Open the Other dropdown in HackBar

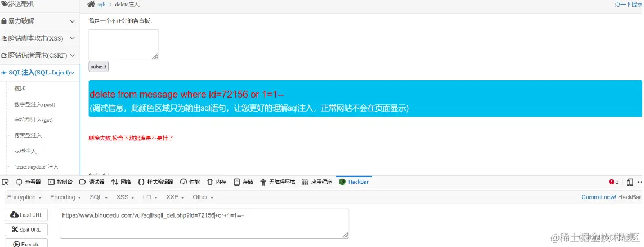pyautogui.click(x=203, y=197)
